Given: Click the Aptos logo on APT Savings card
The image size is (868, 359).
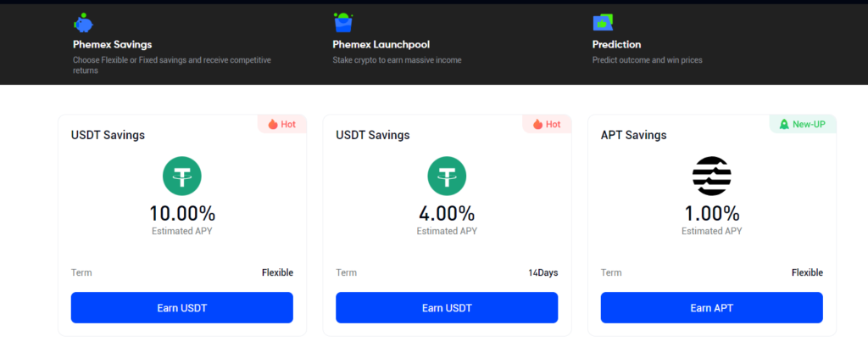Looking at the screenshot, I should [x=712, y=176].
